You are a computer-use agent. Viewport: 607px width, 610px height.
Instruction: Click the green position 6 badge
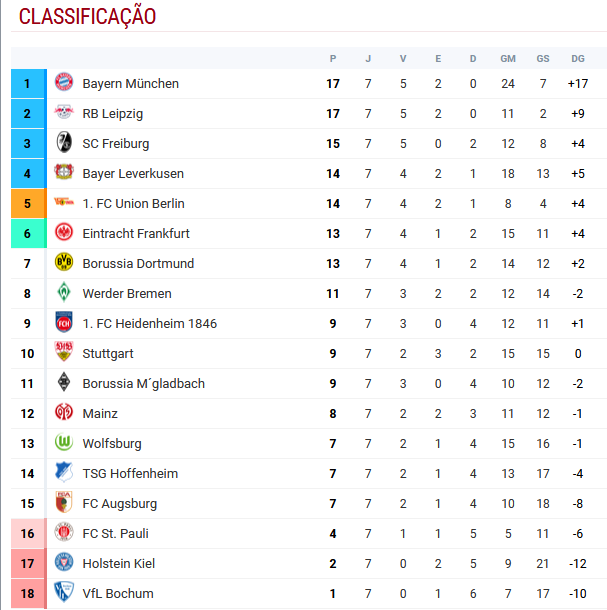click(29, 233)
